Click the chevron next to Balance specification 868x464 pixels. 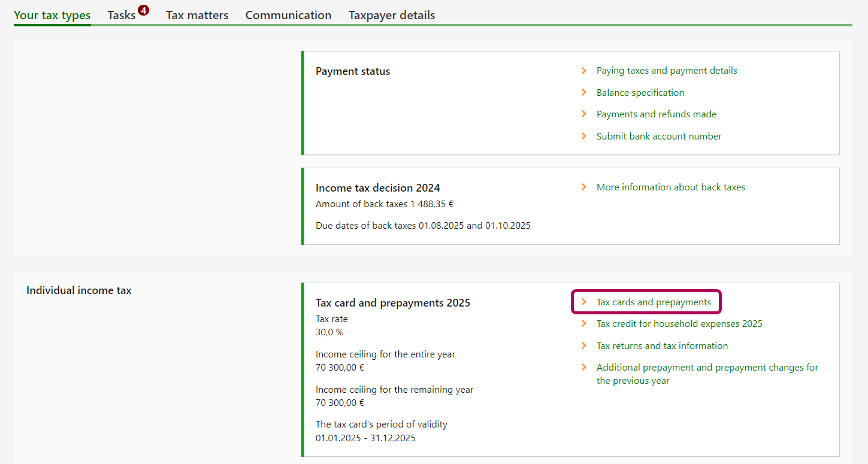tap(583, 92)
